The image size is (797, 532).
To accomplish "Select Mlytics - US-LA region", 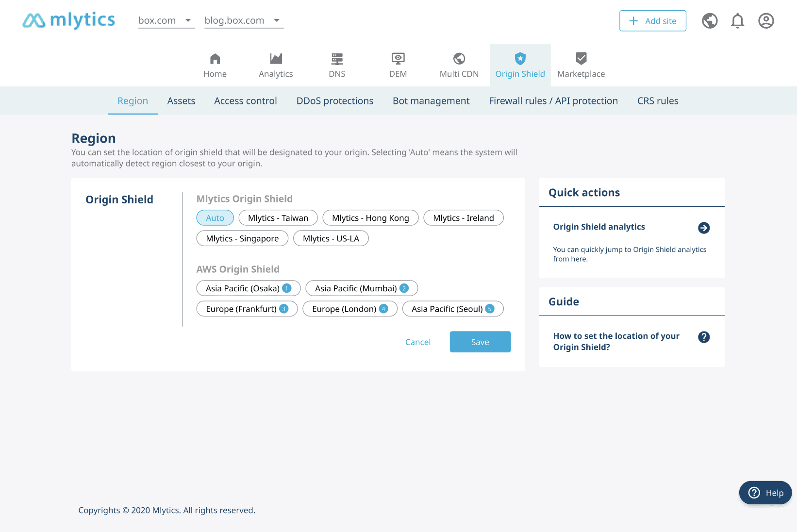I will [331, 238].
